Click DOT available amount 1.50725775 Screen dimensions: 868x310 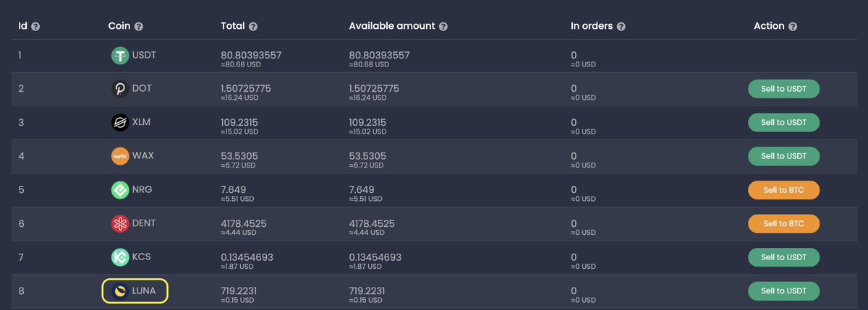point(374,88)
